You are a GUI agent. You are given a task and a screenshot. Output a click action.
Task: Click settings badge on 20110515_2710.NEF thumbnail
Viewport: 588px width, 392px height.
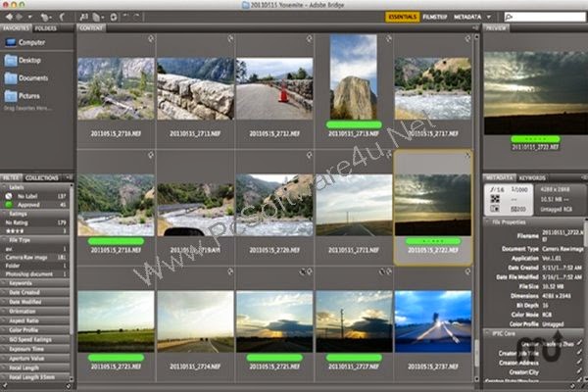click(150, 38)
